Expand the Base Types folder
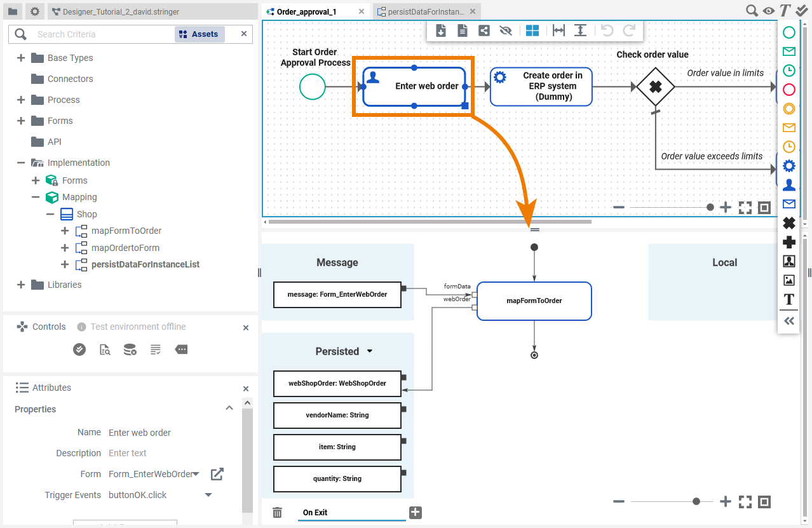This screenshot has width=812, height=528. 21,58
